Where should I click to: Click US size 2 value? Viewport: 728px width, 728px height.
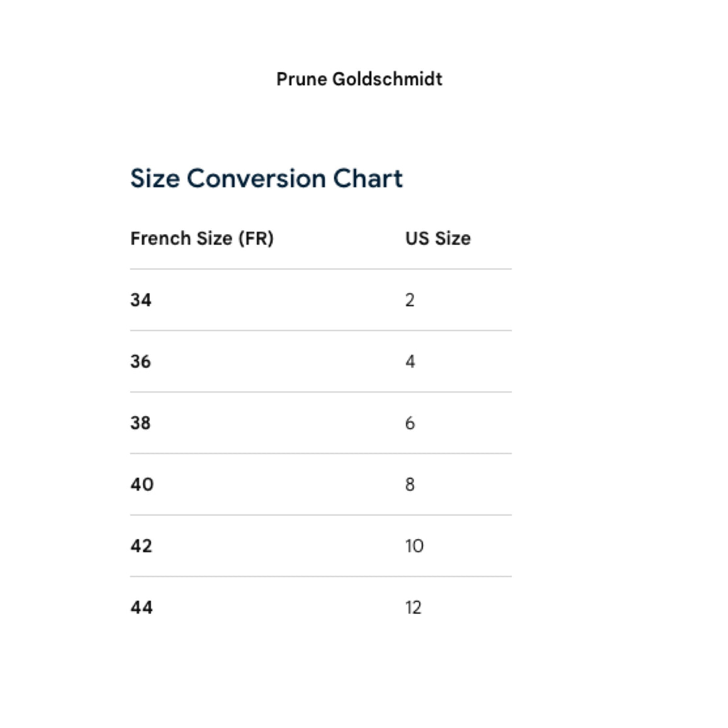point(410,300)
